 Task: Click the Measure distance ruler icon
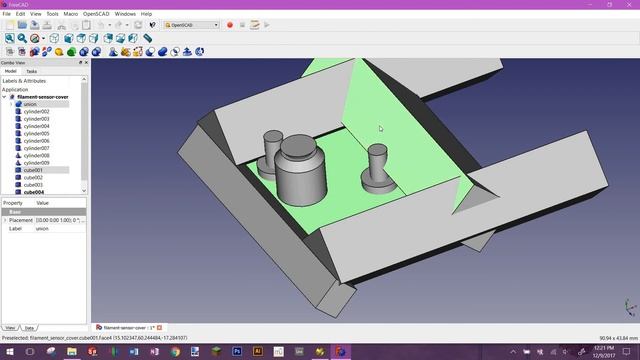(x=148, y=38)
